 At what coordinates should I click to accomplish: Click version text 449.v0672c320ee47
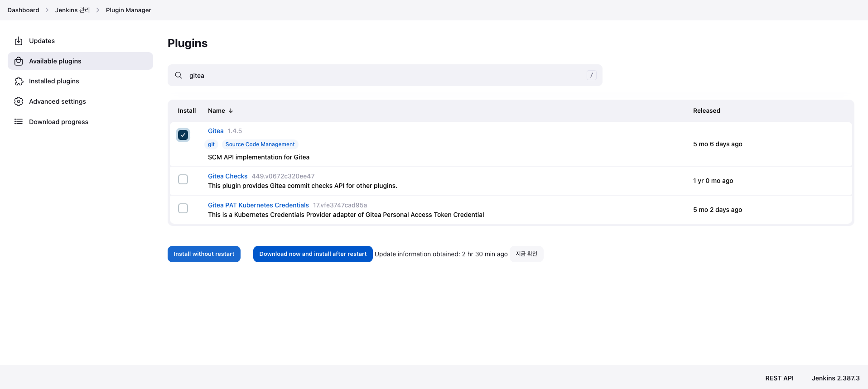[283, 176]
